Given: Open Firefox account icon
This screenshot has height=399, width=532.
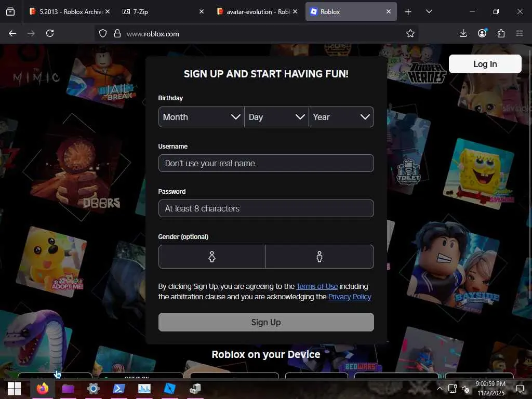Looking at the screenshot, I should pyautogui.click(x=482, y=33).
